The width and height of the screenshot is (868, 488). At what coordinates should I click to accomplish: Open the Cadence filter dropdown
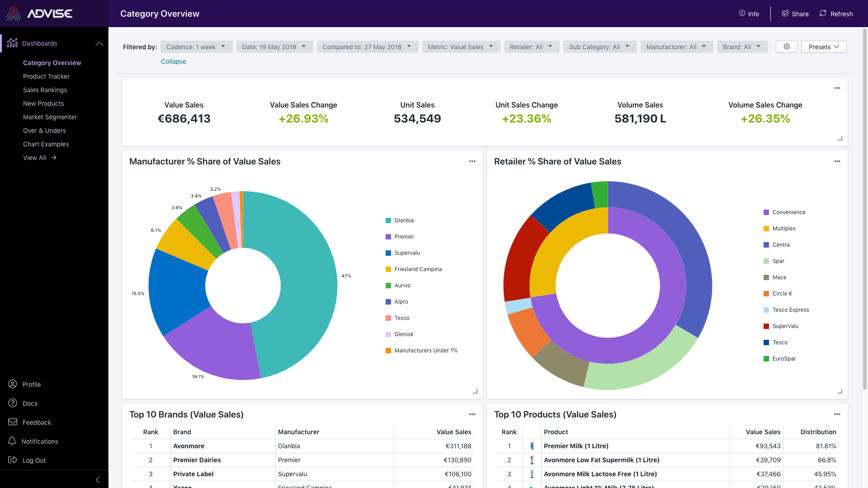pos(196,47)
